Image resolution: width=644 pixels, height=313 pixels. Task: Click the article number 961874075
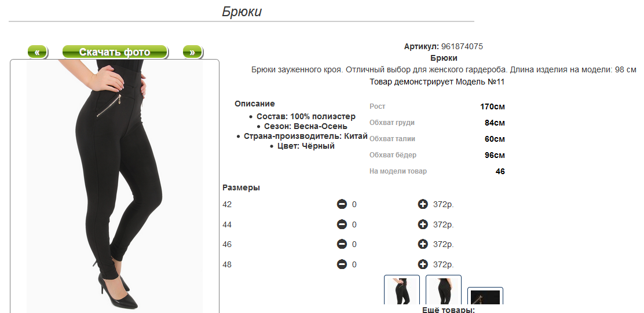tap(462, 46)
